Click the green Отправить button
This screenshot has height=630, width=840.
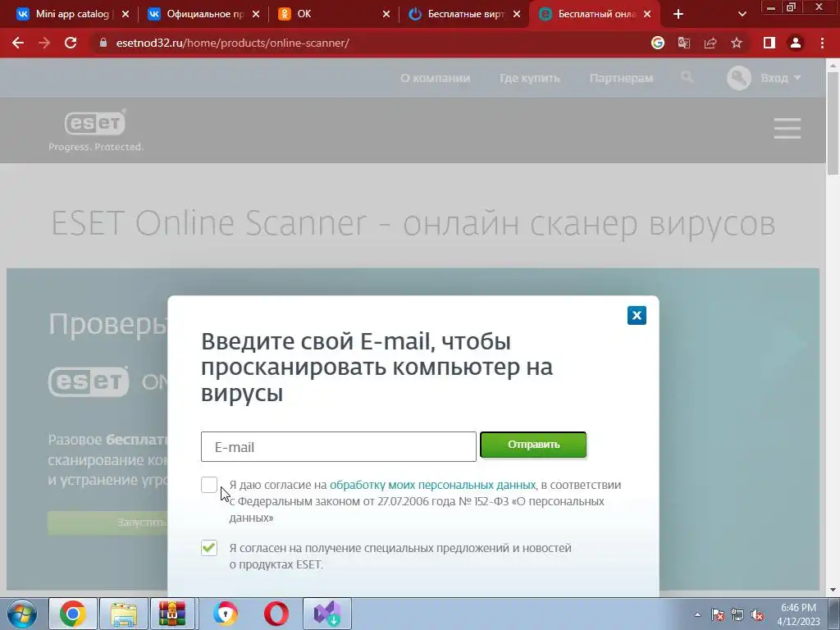click(533, 445)
